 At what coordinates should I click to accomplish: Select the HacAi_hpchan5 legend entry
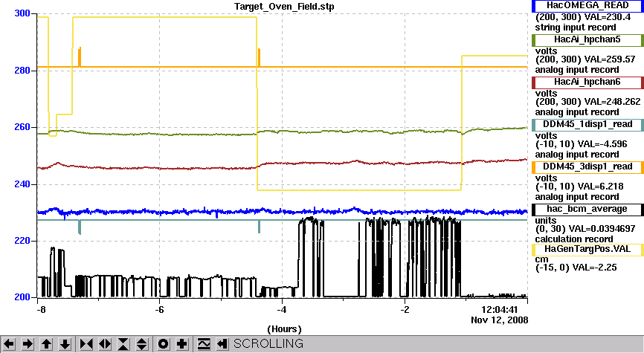587,40
